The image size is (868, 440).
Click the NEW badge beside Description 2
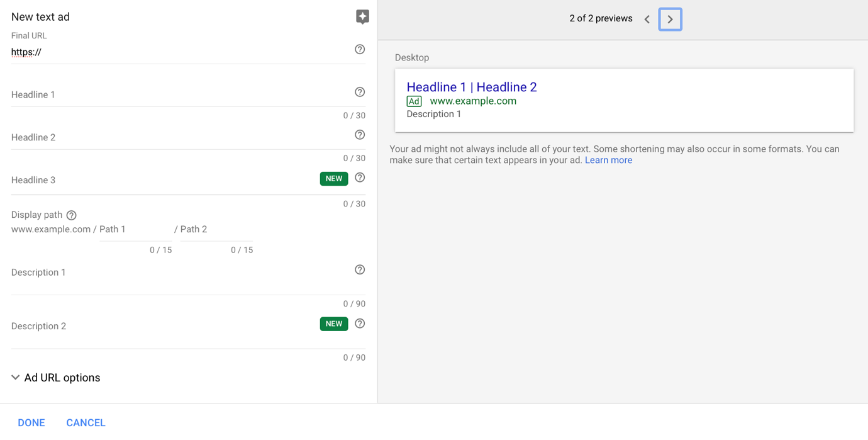point(334,324)
